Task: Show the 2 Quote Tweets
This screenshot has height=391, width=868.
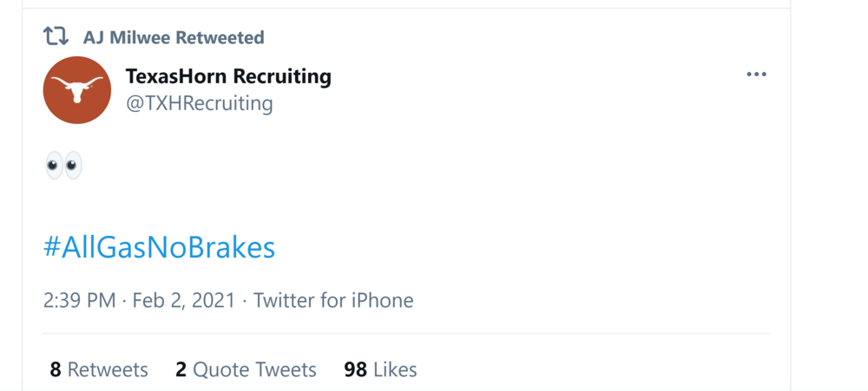Action: click(246, 370)
